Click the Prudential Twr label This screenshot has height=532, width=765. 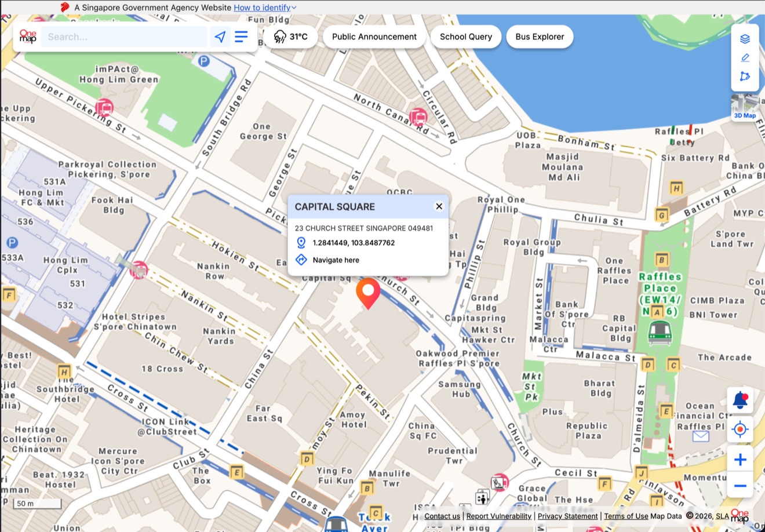[454, 456]
